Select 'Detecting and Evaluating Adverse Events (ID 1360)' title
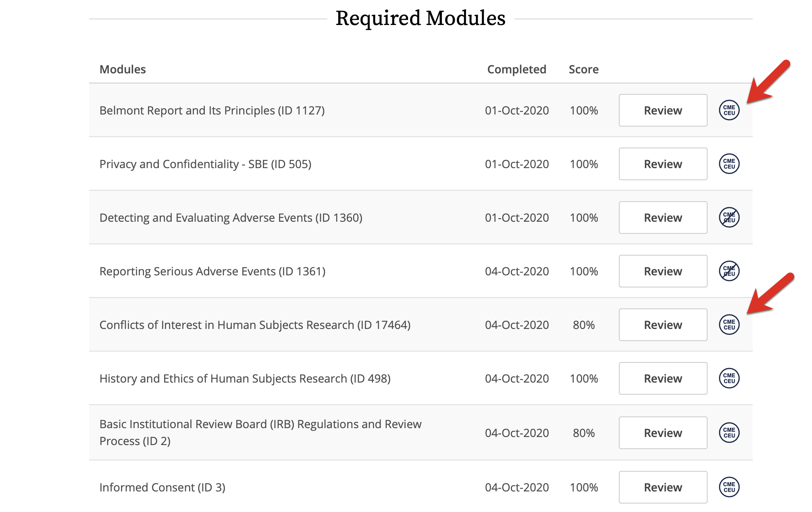This screenshot has width=812, height=512. [x=231, y=218]
